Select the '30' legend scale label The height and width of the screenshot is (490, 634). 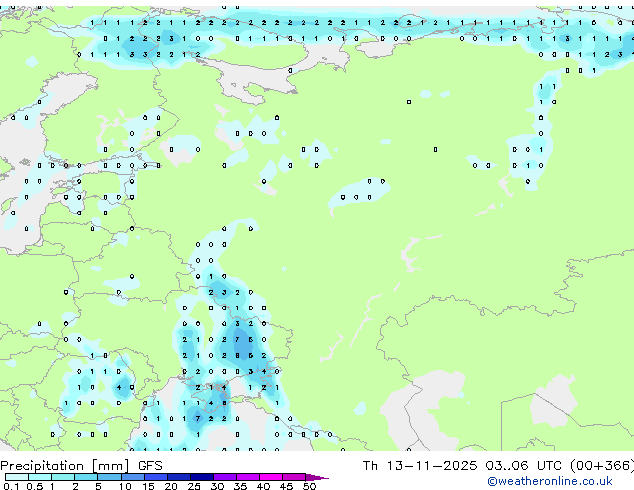pos(217,486)
